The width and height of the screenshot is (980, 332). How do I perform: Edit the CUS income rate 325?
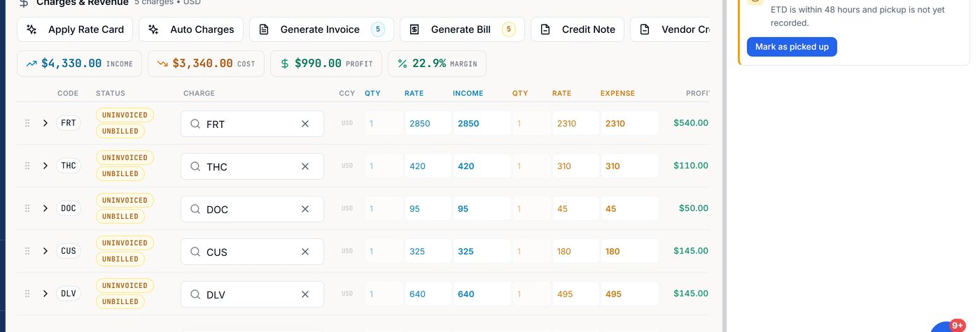(428, 251)
